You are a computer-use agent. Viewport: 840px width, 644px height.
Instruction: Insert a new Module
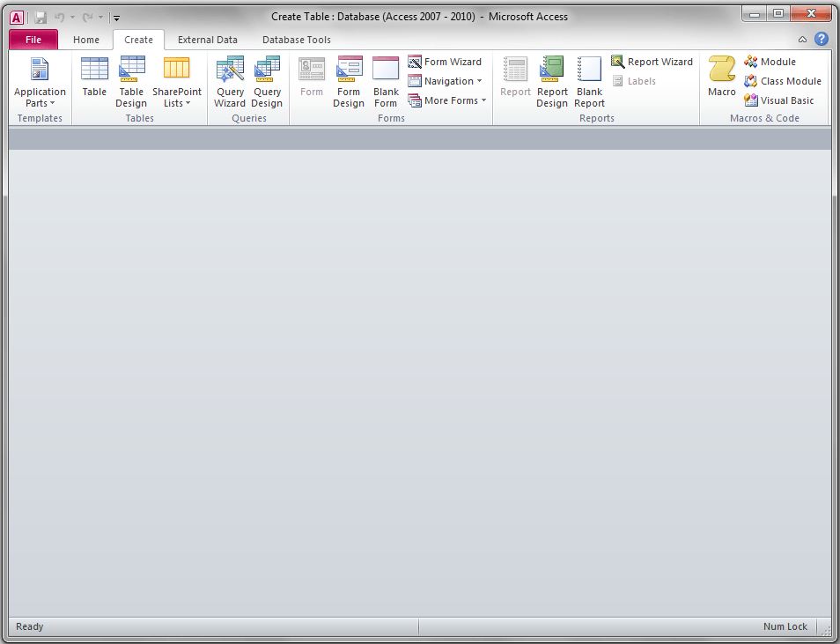(770, 62)
